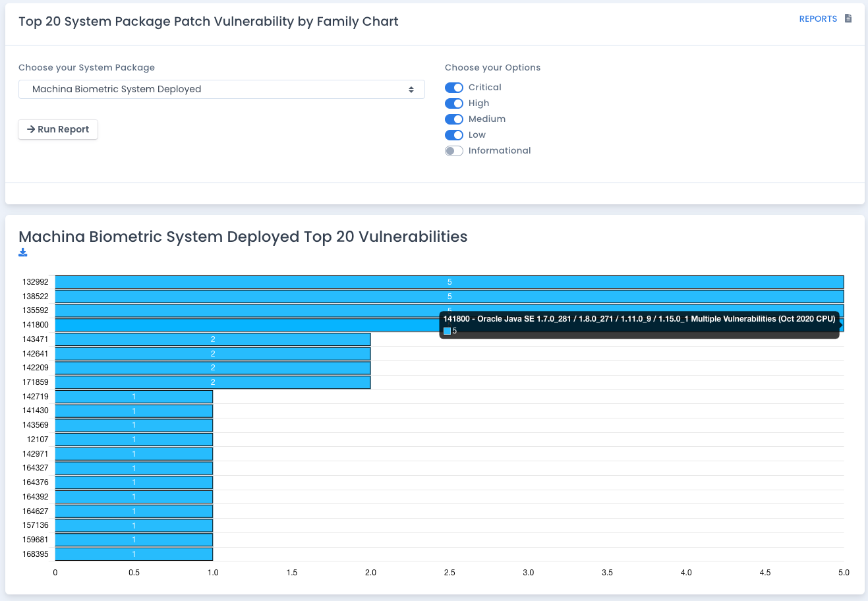
Task: Click the bar for plugin 164376
Action: click(134, 482)
